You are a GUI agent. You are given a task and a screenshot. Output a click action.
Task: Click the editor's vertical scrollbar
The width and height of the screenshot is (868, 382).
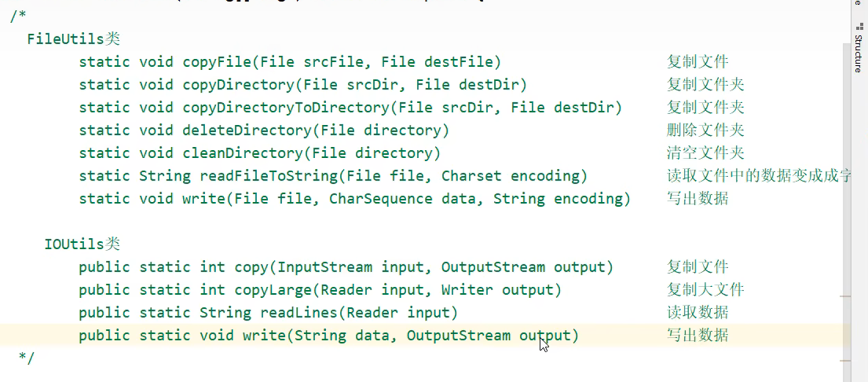[846, 213]
